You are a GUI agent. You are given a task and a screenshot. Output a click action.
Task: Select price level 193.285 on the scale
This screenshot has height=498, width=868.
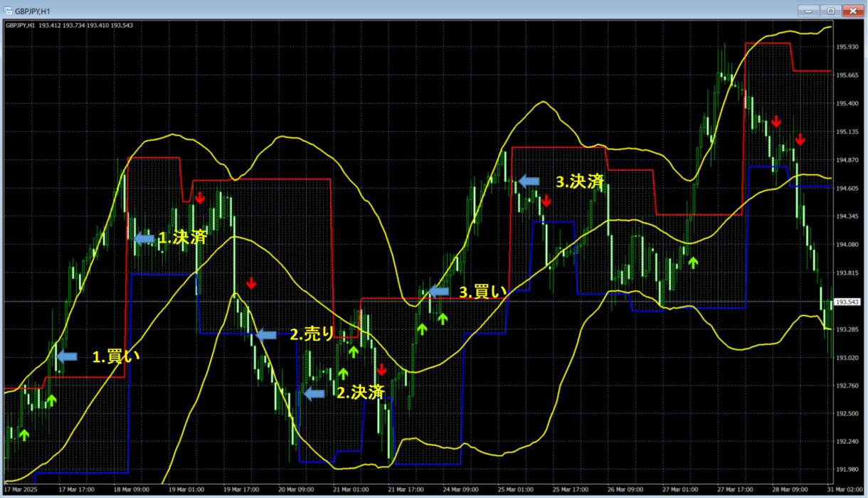tap(847, 329)
